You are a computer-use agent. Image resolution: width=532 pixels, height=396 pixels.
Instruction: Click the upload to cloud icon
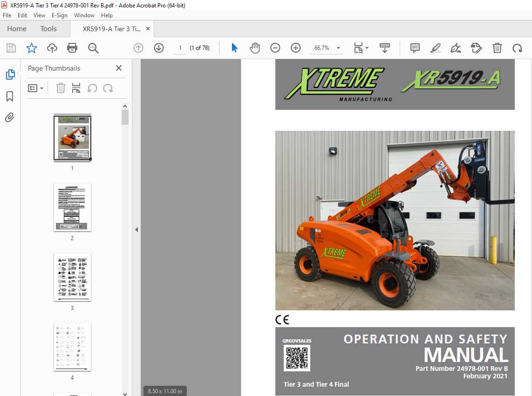click(52, 48)
